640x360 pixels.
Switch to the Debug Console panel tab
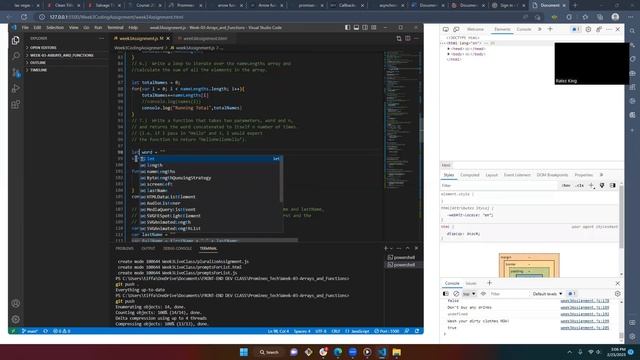pyautogui.click(x=177, y=248)
